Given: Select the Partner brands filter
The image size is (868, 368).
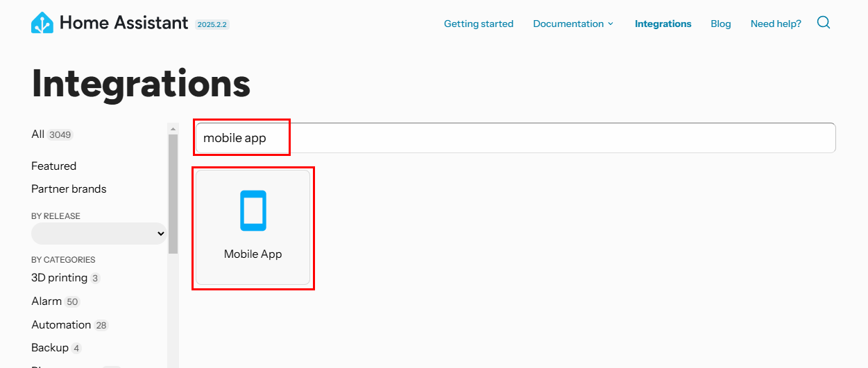Looking at the screenshot, I should (69, 189).
